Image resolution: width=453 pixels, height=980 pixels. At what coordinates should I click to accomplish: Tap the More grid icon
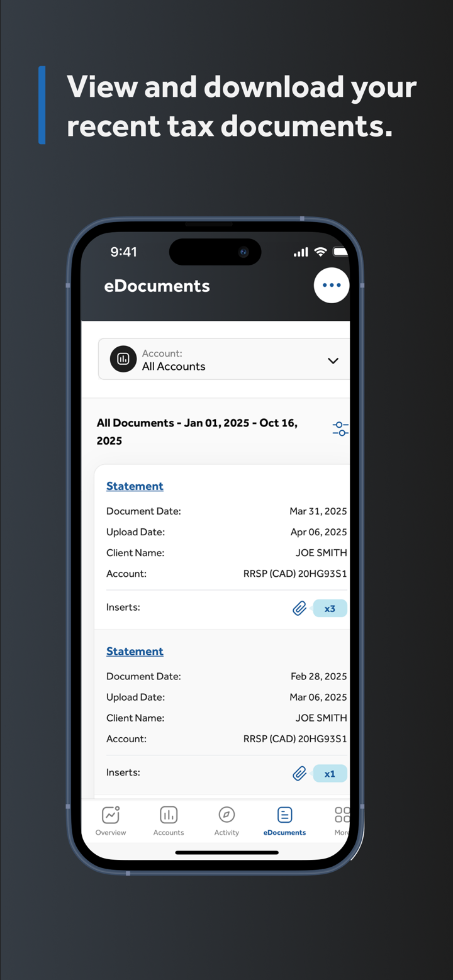click(x=342, y=815)
